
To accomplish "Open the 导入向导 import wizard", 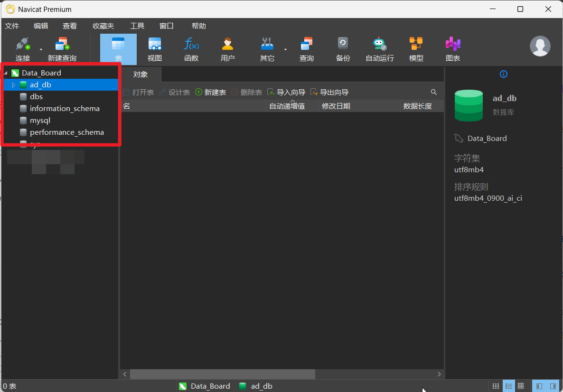I will [x=287, y=92].
